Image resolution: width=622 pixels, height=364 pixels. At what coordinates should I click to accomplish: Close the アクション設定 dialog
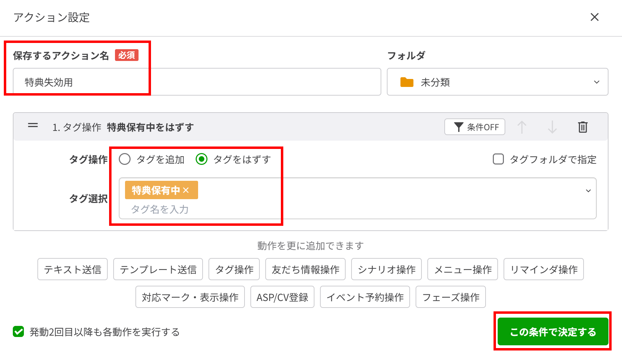click(595, 17)
